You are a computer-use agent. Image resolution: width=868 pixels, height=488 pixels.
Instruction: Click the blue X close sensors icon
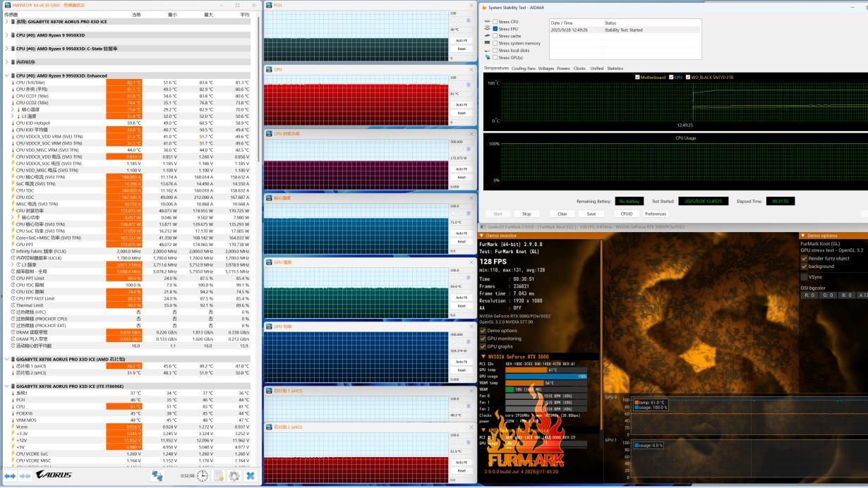click(x=250, y=476)
